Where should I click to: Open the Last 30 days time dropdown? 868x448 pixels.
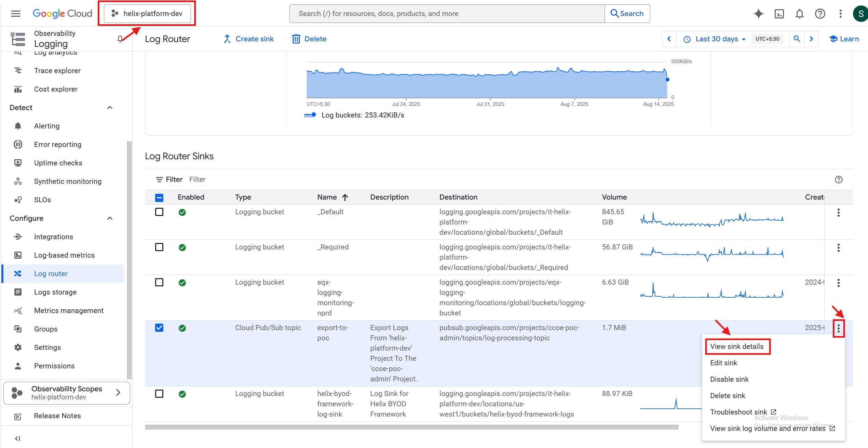click(716, 39)
